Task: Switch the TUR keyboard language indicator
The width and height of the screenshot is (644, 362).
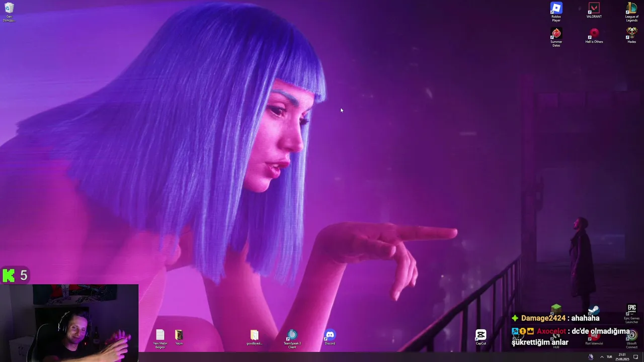Action: tap(609, 357)
